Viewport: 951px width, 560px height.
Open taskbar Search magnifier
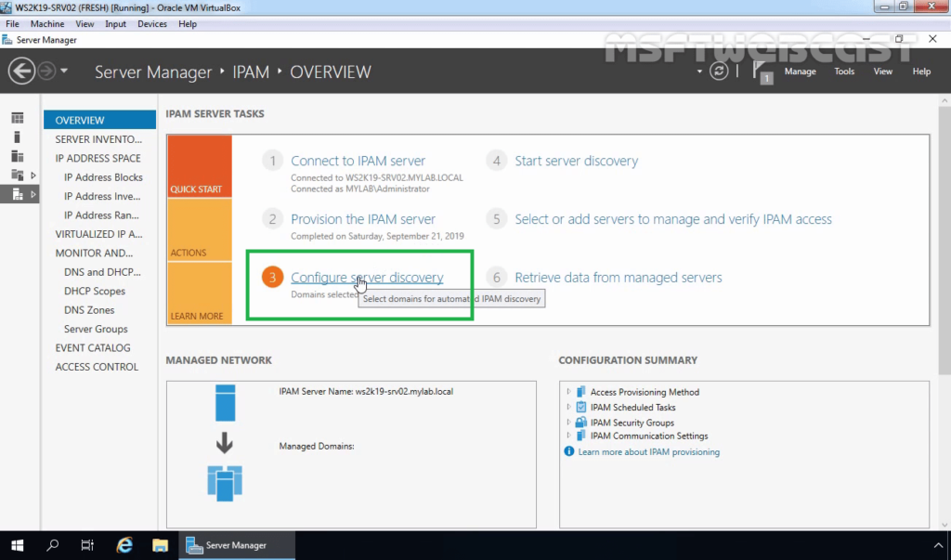pos(53,545)
